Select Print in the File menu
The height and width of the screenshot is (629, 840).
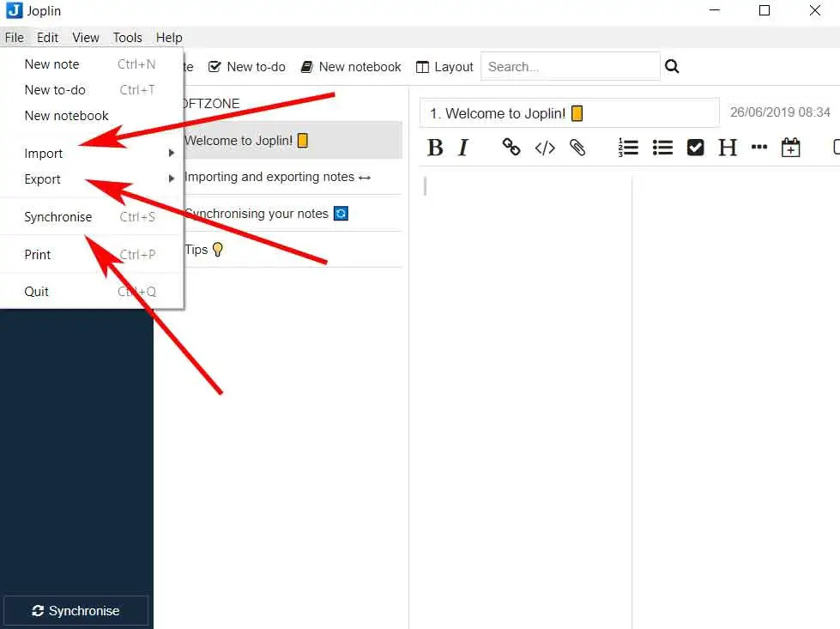point(91,255)
